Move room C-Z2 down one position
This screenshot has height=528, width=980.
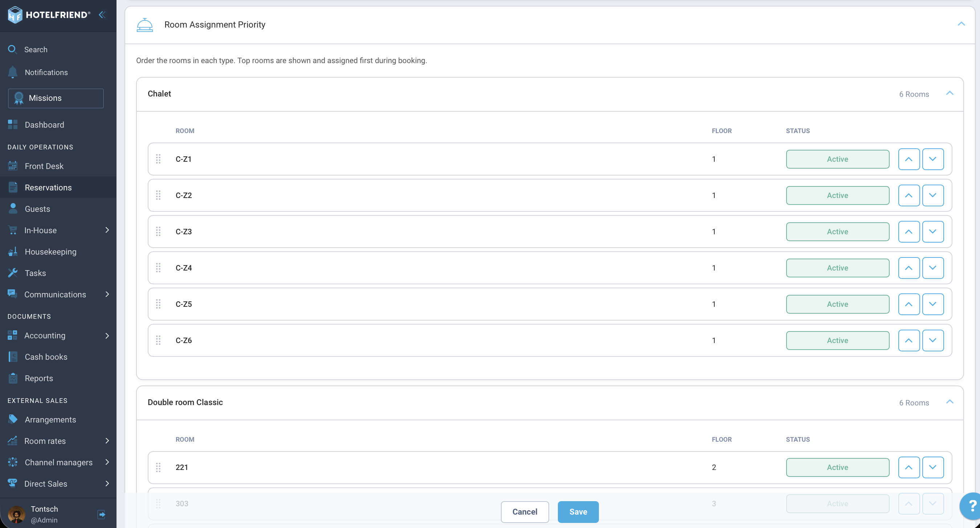coord(933,195)
